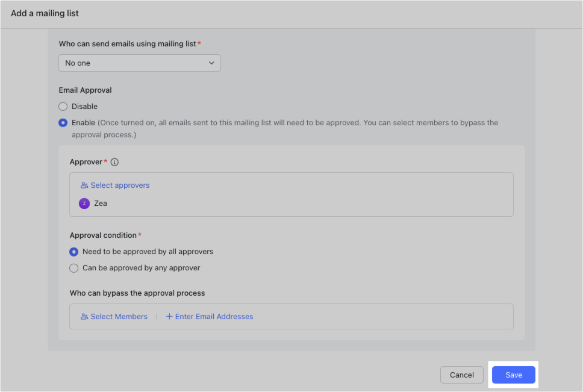Click the people icon beside Select approvers
This screenshot has width=583, height=392.
pyautogui.click(x=84, y=185)
